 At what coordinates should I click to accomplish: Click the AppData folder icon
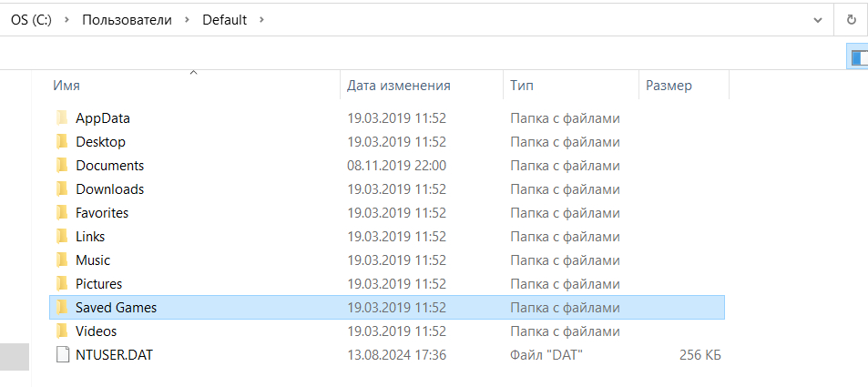[62, 117]
